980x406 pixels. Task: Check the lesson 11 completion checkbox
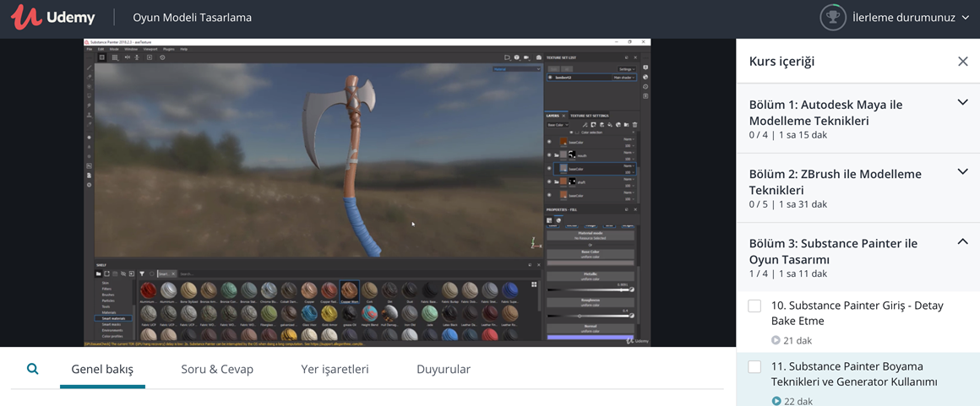pos(754,366)
